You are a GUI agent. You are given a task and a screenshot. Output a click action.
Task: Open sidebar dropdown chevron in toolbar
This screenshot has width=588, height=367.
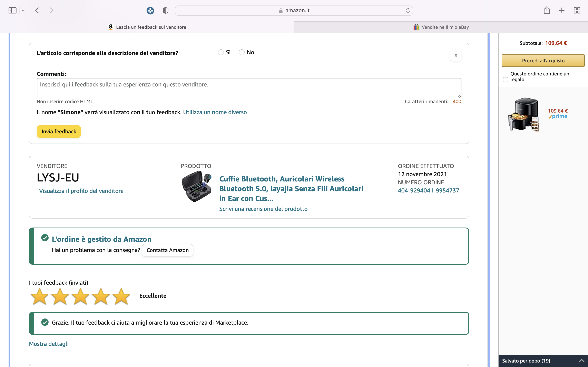click(x=23, y=10)
